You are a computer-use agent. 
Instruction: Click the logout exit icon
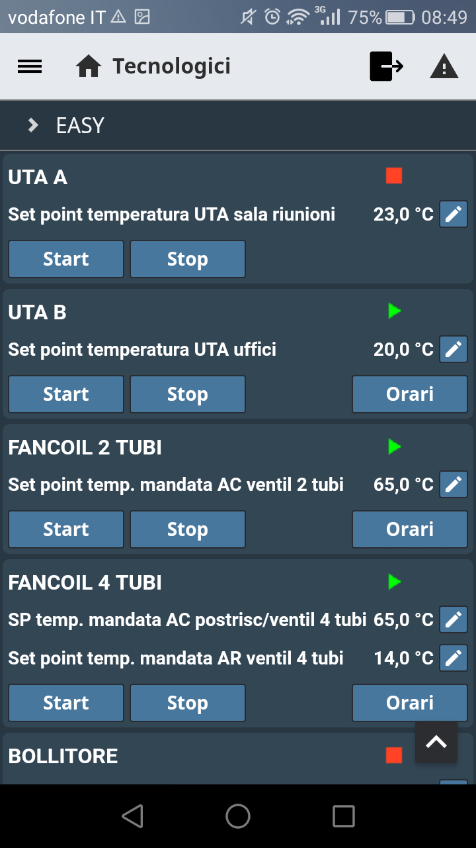tap(386, 67)
